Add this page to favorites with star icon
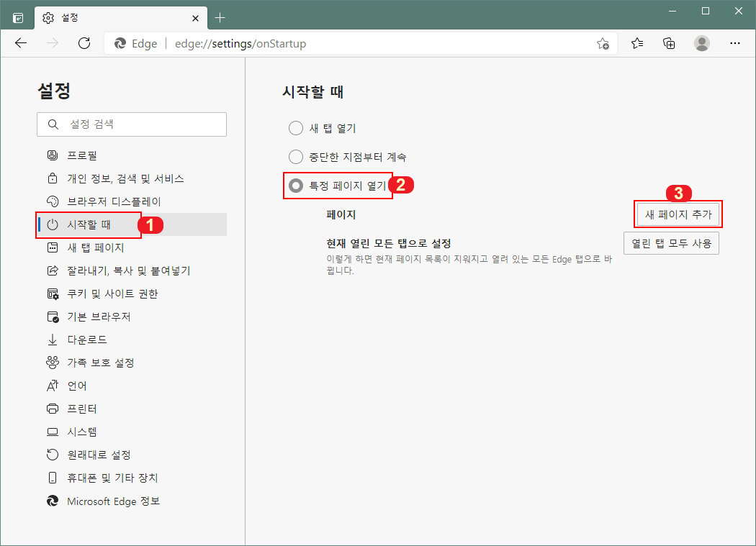Image resolution: width=756 pixels, height=546 pixels. (603, 43)
